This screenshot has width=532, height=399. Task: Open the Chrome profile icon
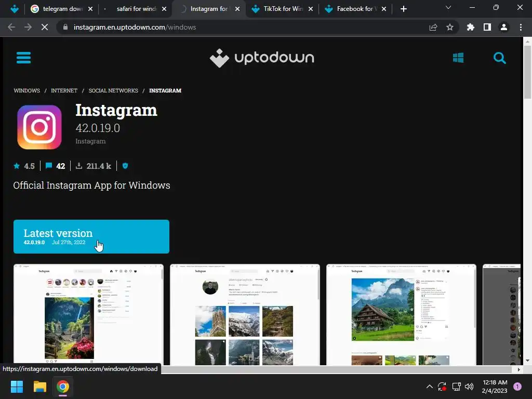[504, 27]
